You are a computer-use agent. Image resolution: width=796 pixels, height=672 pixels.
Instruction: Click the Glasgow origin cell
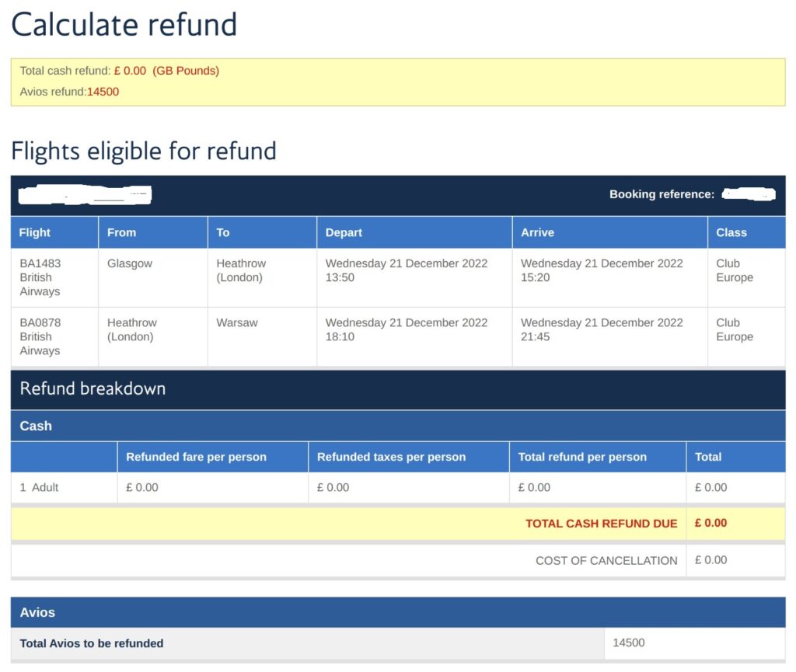coord(153,277)
